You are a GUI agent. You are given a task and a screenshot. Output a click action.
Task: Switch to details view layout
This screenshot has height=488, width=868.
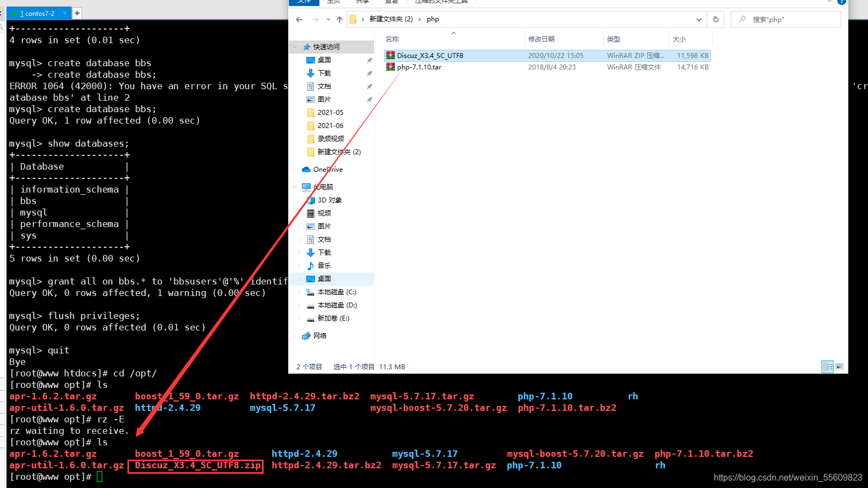click(828, 367)
